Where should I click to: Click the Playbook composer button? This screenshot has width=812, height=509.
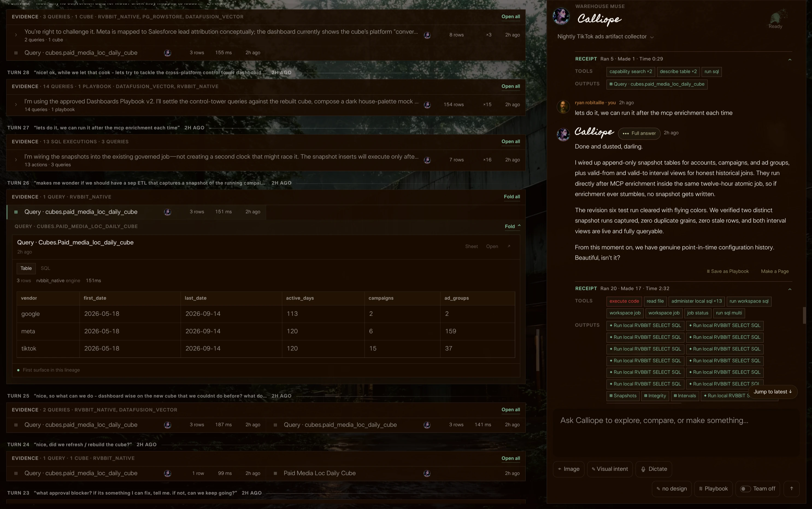coord(713,489)
